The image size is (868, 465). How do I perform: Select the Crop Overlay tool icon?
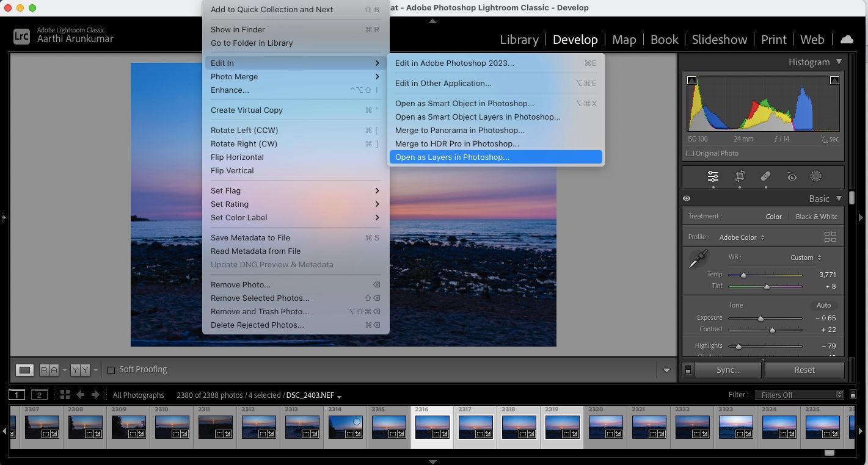coord(740,176)
